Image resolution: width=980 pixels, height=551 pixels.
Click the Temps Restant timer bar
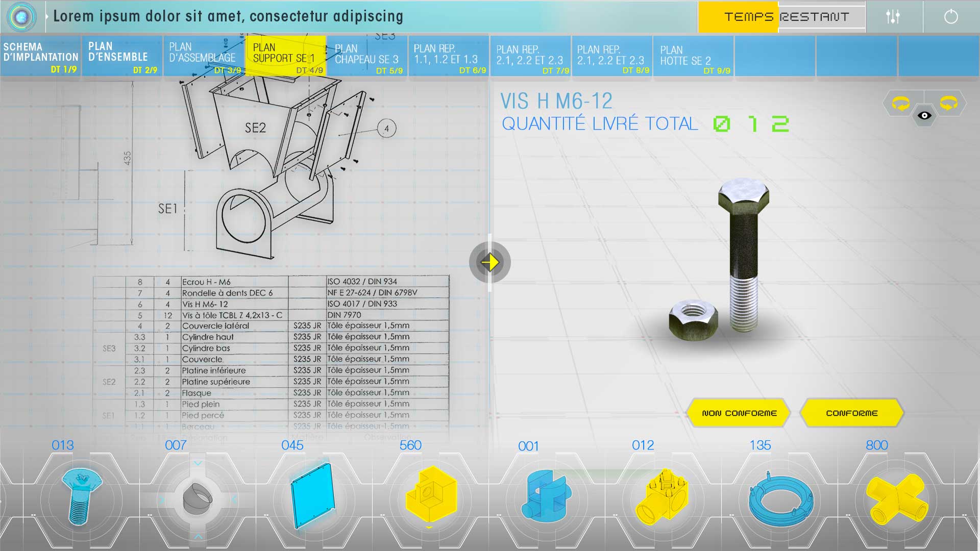(781, 17)
